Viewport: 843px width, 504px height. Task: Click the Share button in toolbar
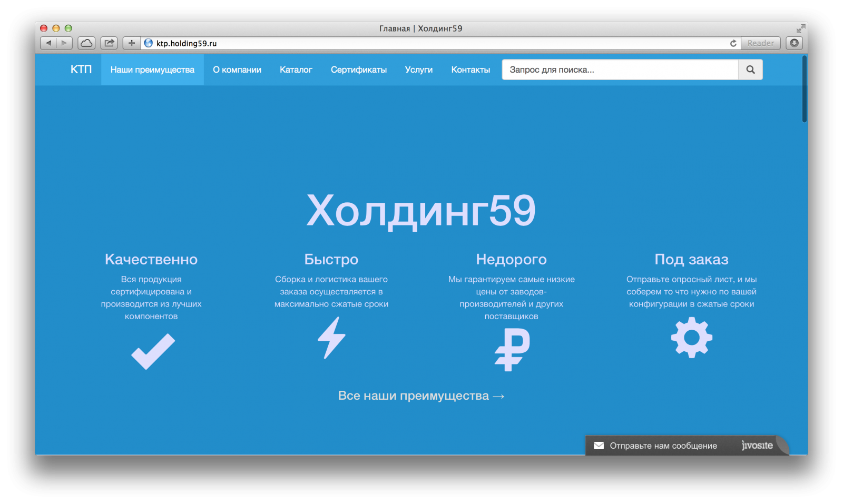coord(109,43)
